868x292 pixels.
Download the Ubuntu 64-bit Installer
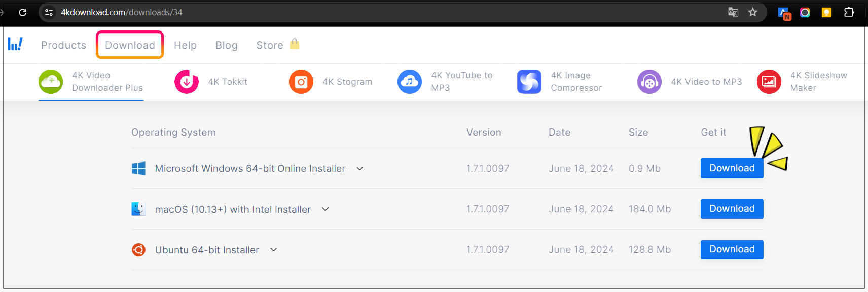[732, 249]
